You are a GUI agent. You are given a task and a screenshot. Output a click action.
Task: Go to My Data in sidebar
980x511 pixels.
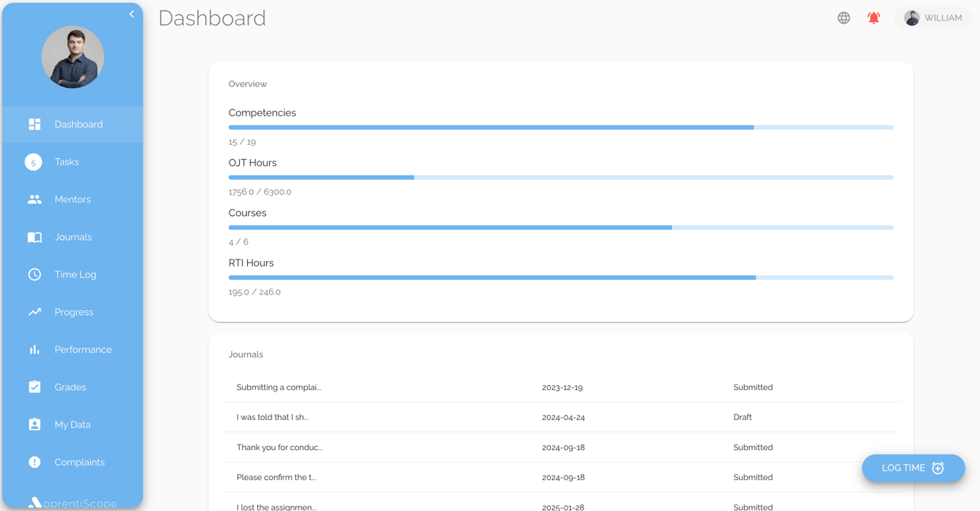pyautogui.click(x=72, y=425)
